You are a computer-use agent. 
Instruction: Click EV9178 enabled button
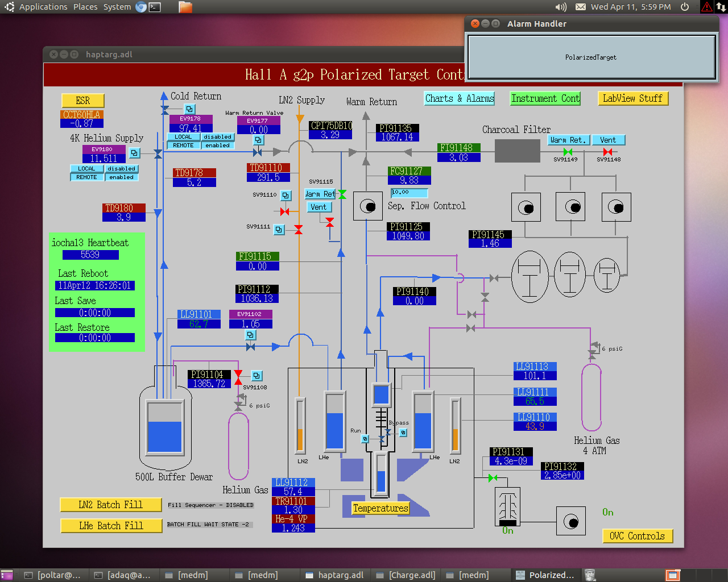pos(217,145)
